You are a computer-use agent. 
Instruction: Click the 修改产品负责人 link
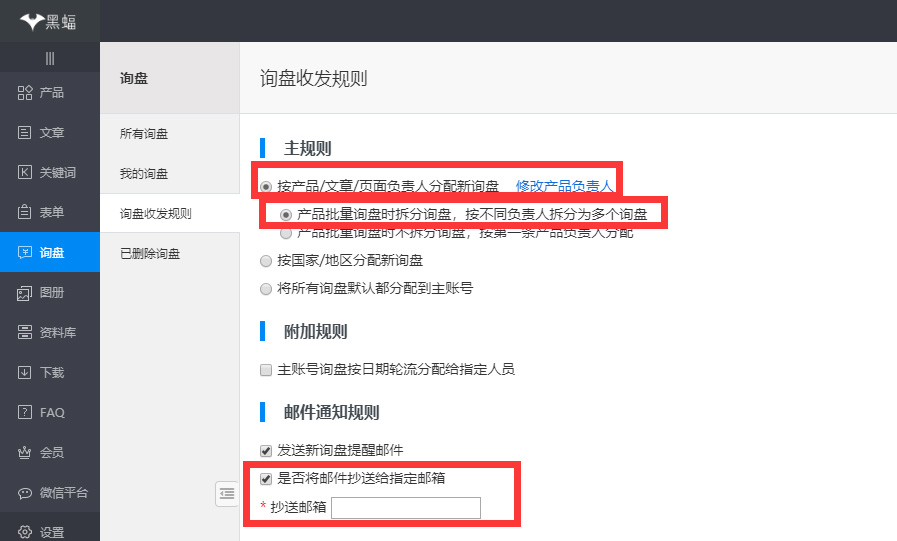(x=564, y=186)
